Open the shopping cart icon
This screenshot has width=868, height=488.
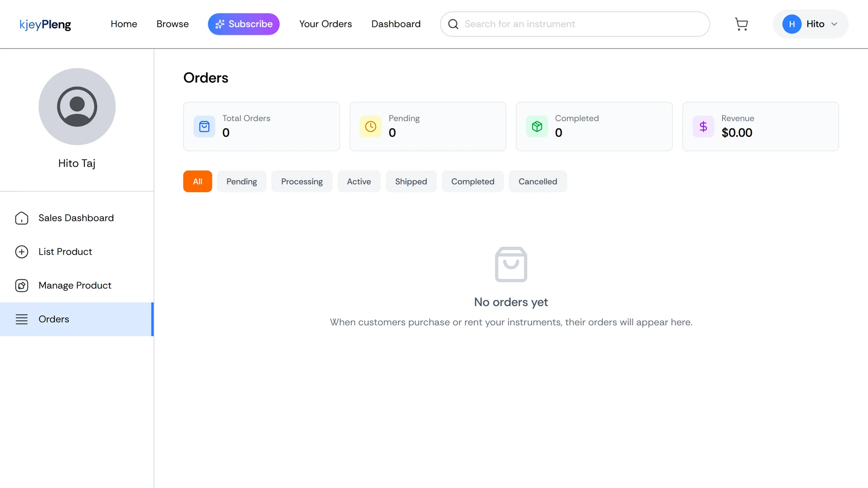point(741,24)
